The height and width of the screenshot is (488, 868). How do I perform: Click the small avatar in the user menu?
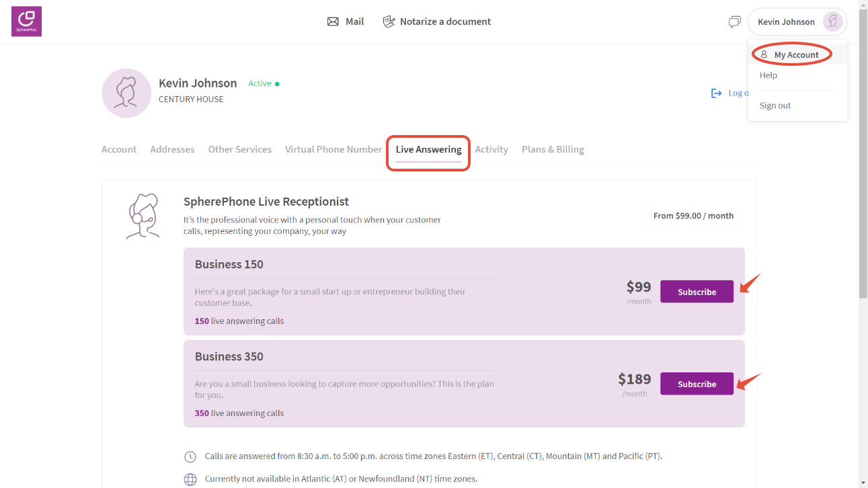click(x=832, y=22)
